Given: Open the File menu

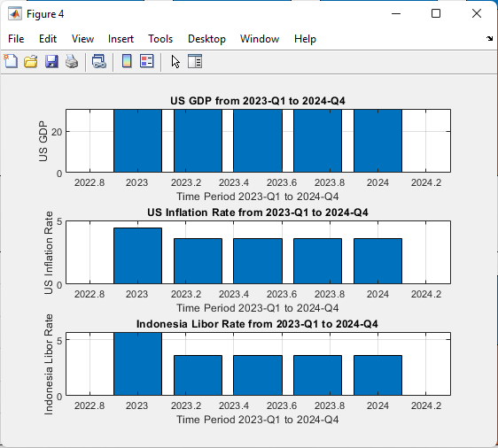Looking at the screenshot, I should [16, 39].
